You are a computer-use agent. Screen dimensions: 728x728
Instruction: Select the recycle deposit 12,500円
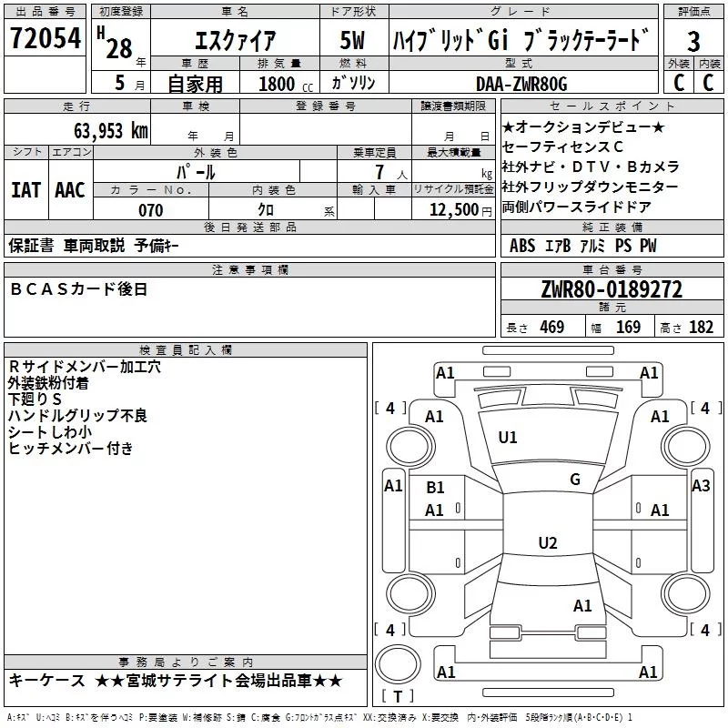pos(461,210)
